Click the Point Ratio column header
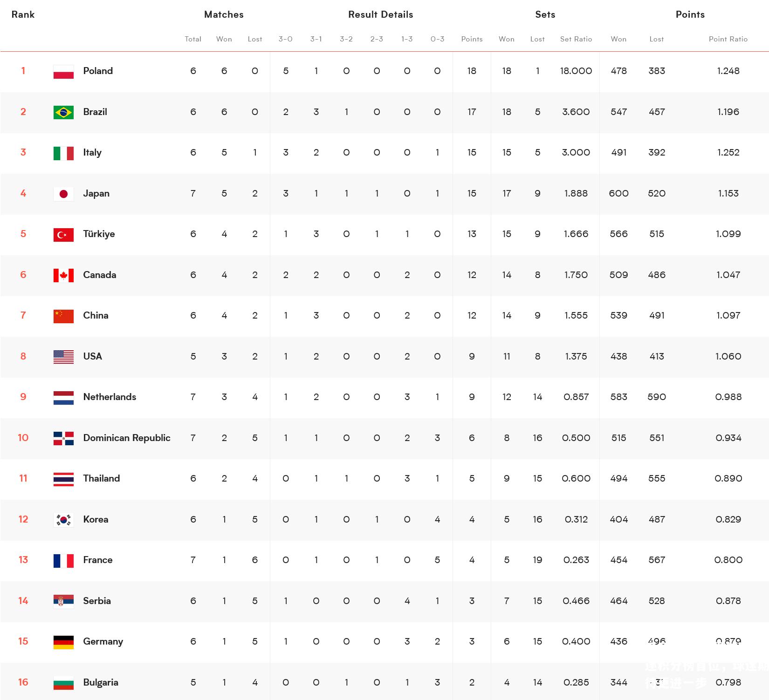This screenshot has width=769, height=700. 728,39
